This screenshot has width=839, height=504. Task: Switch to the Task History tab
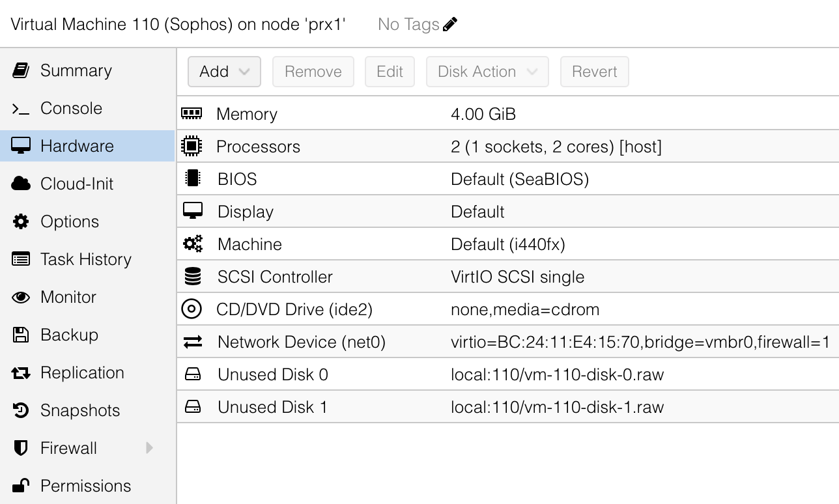(85, 259)
